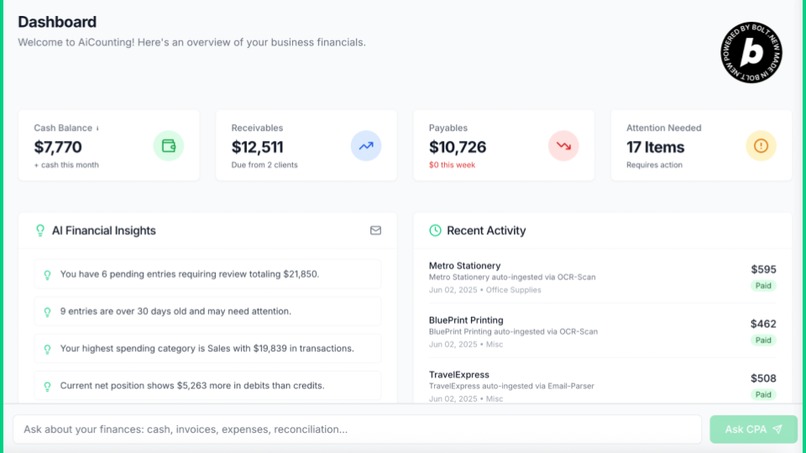Click the Ask about your finances input field
Image resolution: width=806 pixels, height=453 pixels.
click(357, 429)
